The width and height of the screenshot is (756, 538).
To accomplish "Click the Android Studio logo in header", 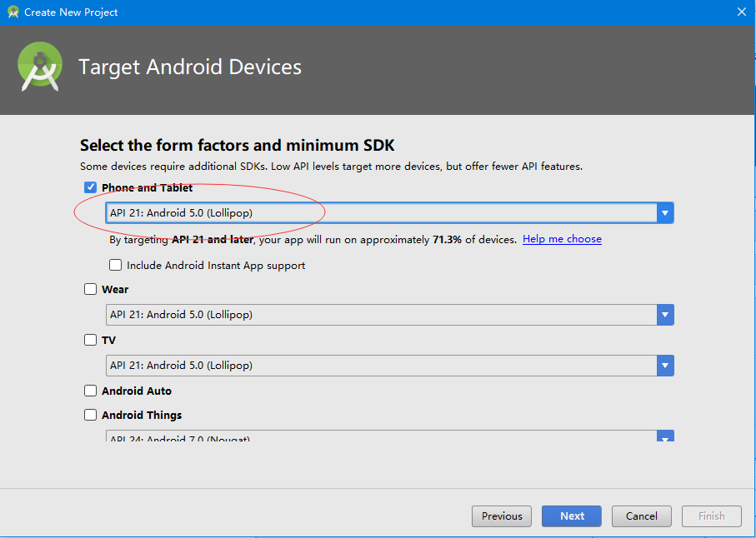I will click(39, 67).
